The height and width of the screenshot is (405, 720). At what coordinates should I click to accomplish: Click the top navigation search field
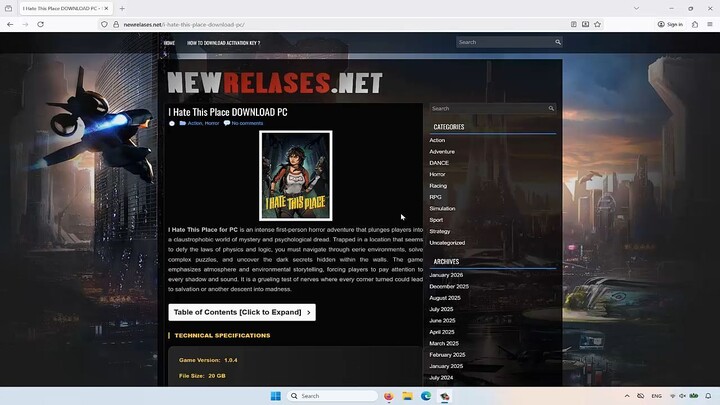point(505,42)
